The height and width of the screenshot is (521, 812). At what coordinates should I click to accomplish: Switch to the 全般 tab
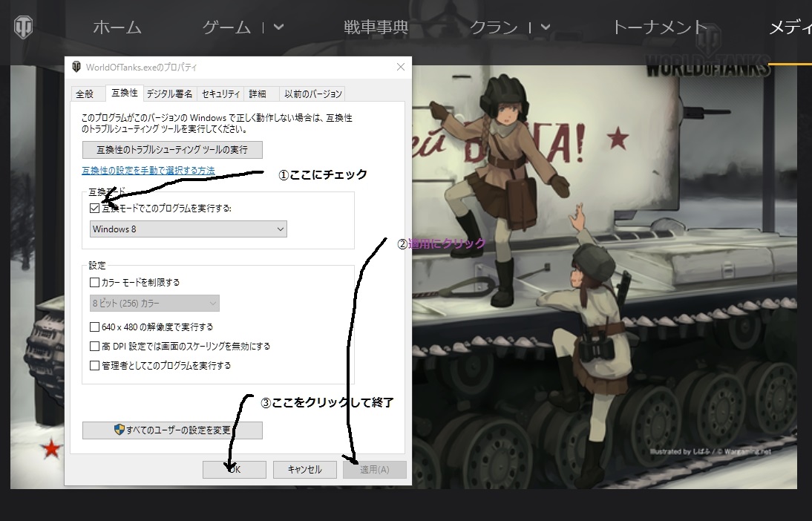[85, 94]
